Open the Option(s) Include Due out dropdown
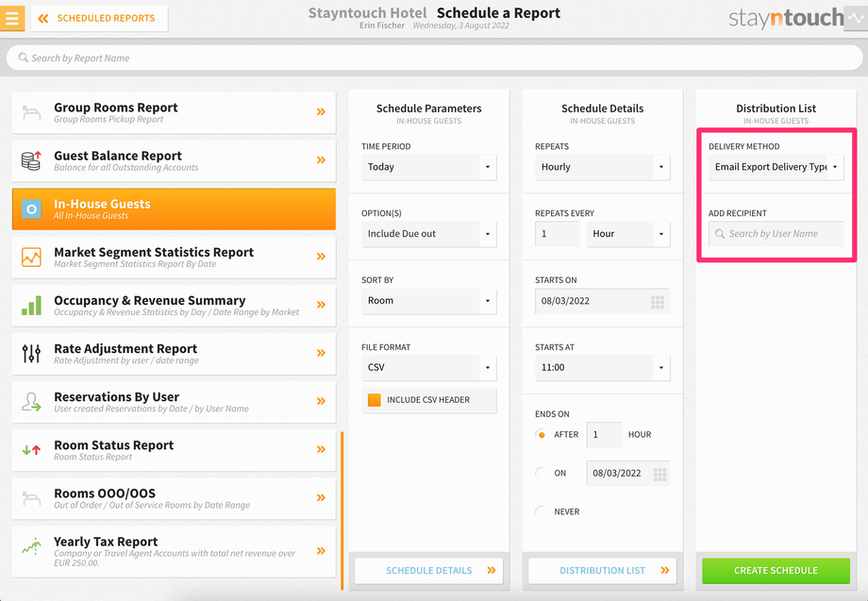Viewport: 868px width, 601px height. point(429,234)
